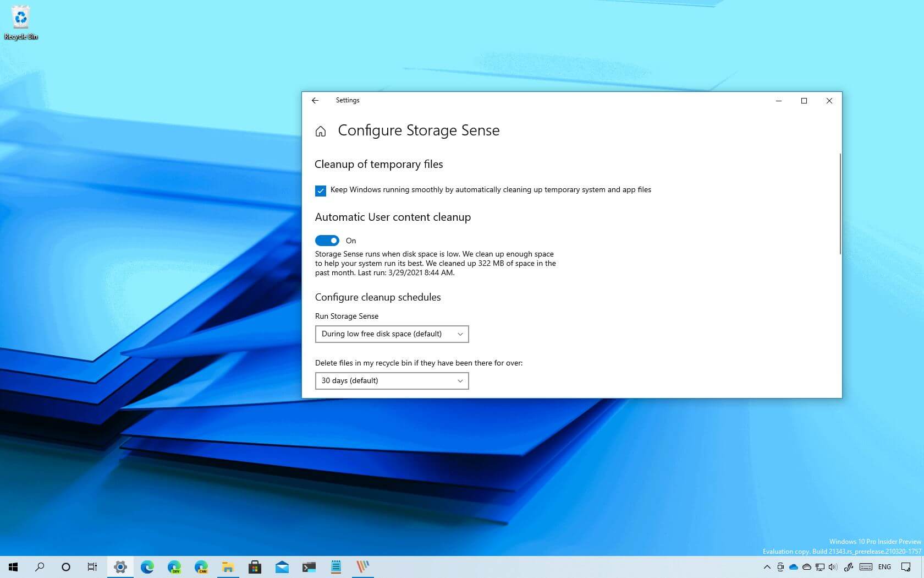The height and width of the screenshot is (578, 924).
Task: Open the Notepad icon on taskbar
Action: click(x=335, y=567)
